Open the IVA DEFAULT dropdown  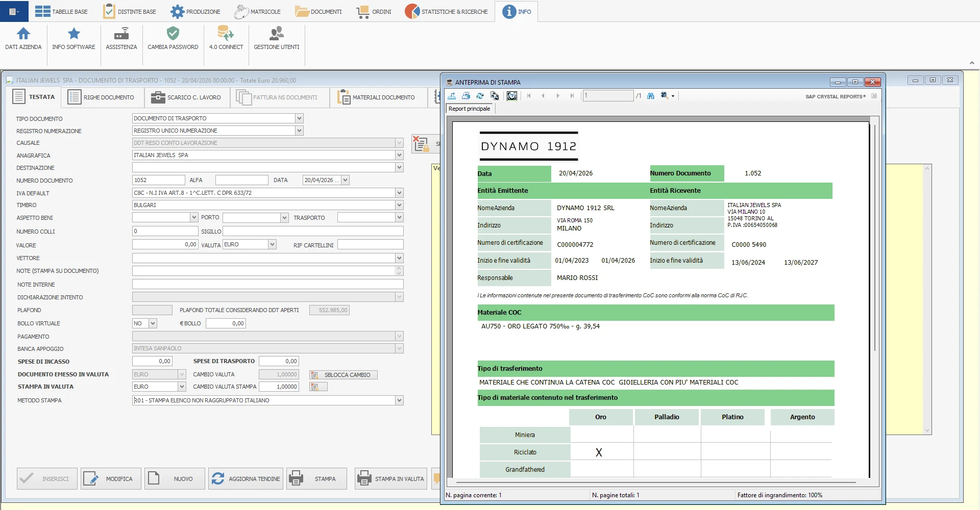point(399,193)
